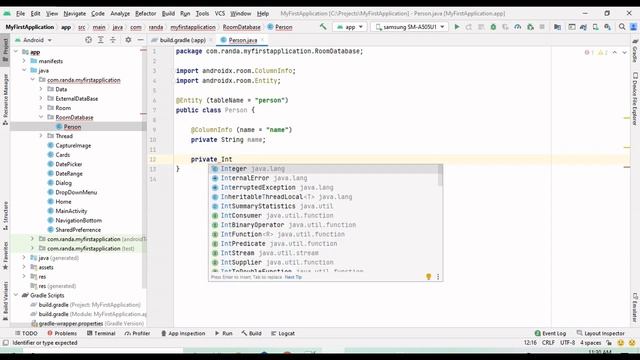Open the Problems tool window
Image resolution: width=640 pixels, height=360 pixels.
pyautogui.click(x=62, y=333)
